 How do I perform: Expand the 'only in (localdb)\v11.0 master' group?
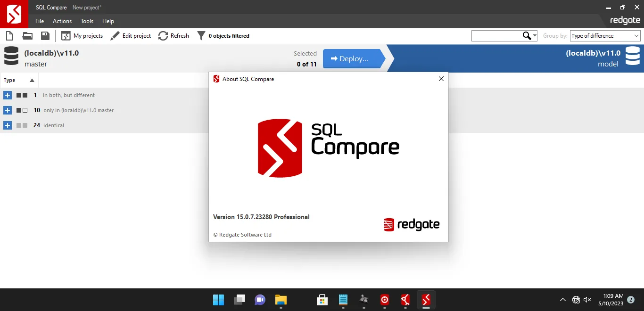pos(8,110)
